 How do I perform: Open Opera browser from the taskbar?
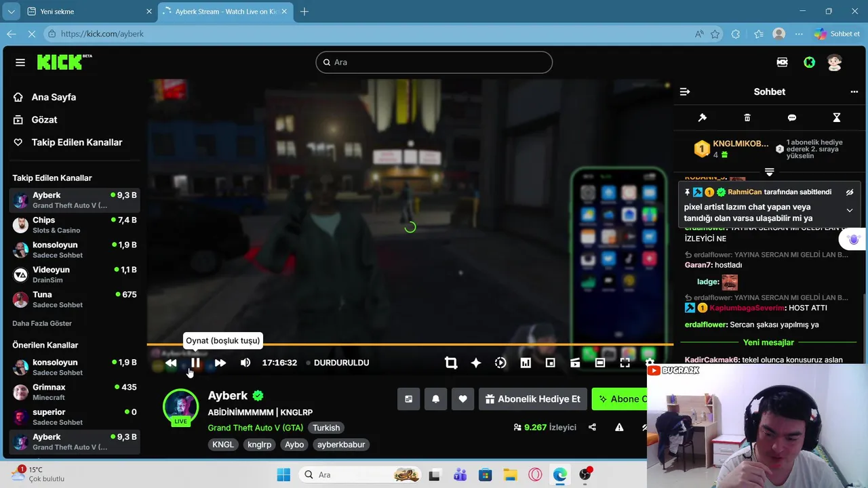pos(535,474)
